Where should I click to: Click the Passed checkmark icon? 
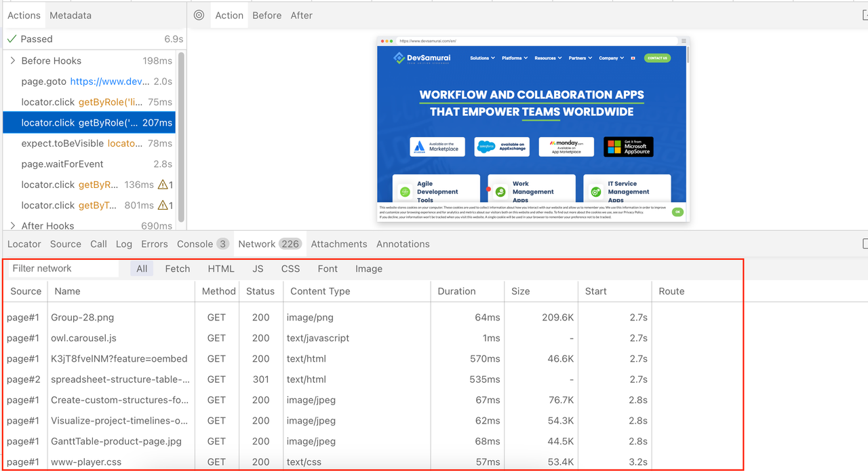[12, 39]
